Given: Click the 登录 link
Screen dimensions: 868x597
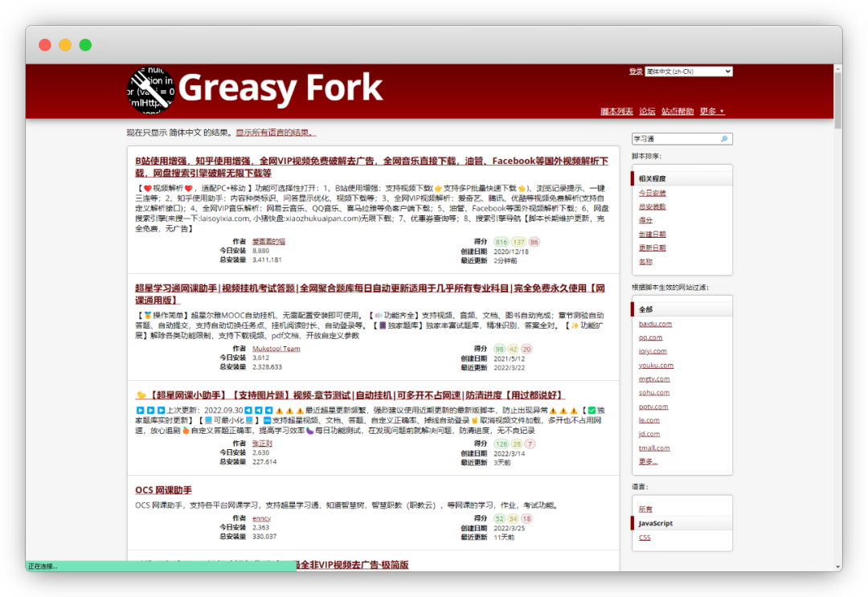Looking at the screenshot, I should (636, 72).
